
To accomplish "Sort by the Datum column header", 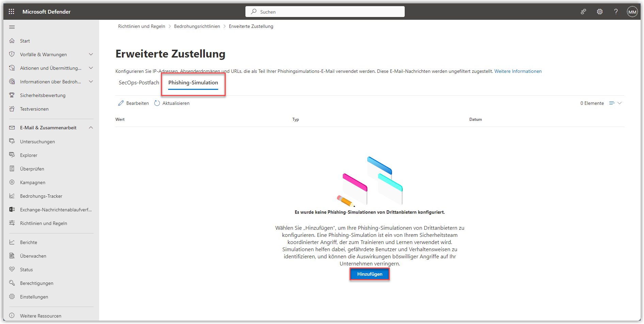I will coord(476,119).
